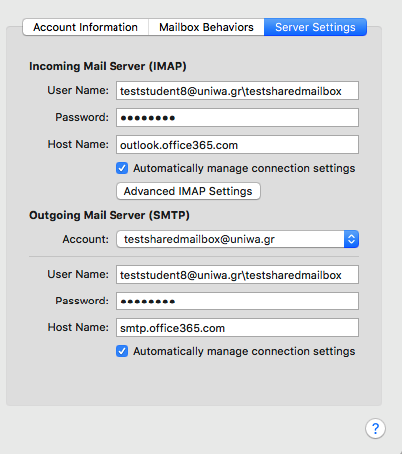Click the SMTP 'Automatically manage connection settings' label text

(244, 351)
